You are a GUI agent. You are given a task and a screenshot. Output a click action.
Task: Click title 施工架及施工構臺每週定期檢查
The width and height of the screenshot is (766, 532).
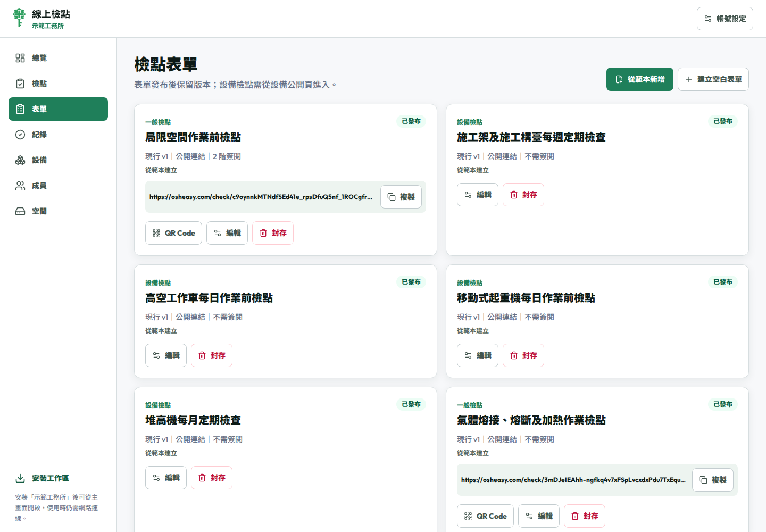[531, 137]
